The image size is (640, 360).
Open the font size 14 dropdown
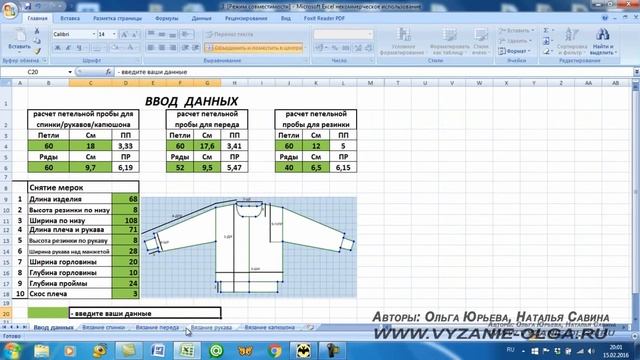(x=114, y=34)
